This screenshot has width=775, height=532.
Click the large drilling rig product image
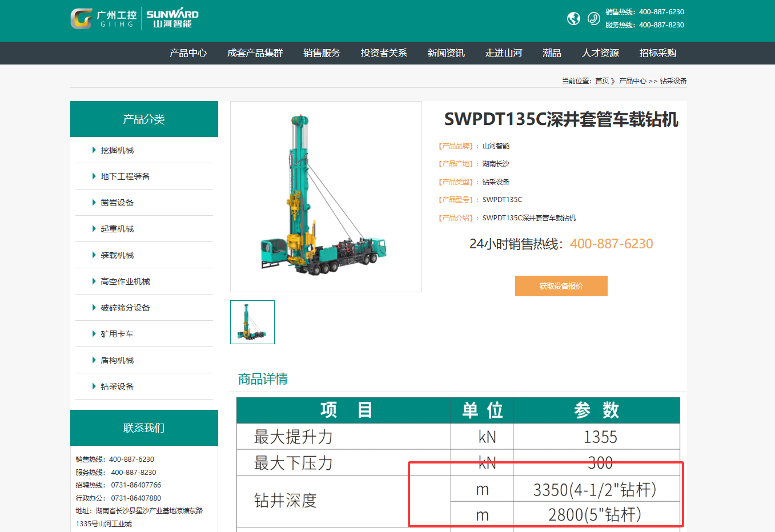click(326, 196)
